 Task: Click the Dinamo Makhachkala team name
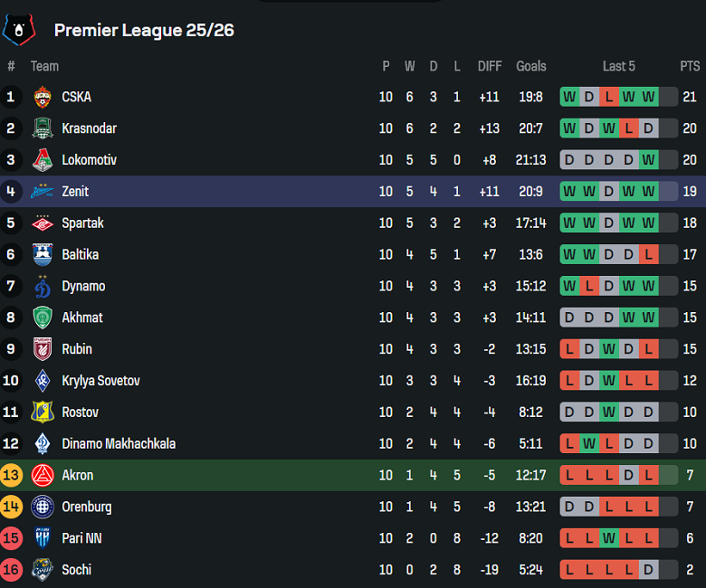pos(119,444)
